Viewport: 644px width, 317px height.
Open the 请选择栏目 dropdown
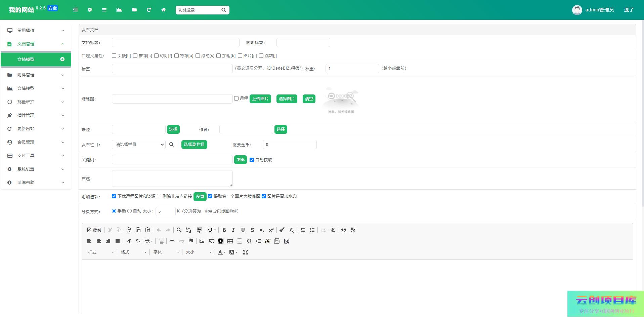138,145
